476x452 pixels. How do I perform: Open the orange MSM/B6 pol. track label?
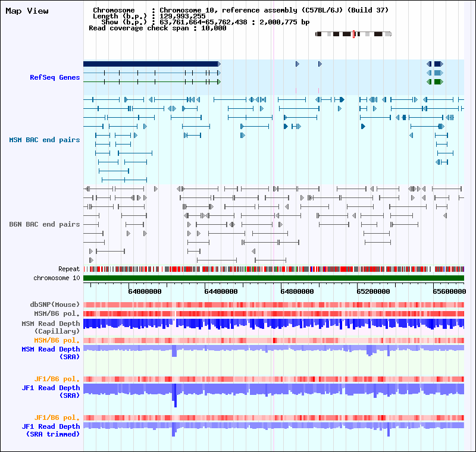pyautogui.click(x=57, y=340)
